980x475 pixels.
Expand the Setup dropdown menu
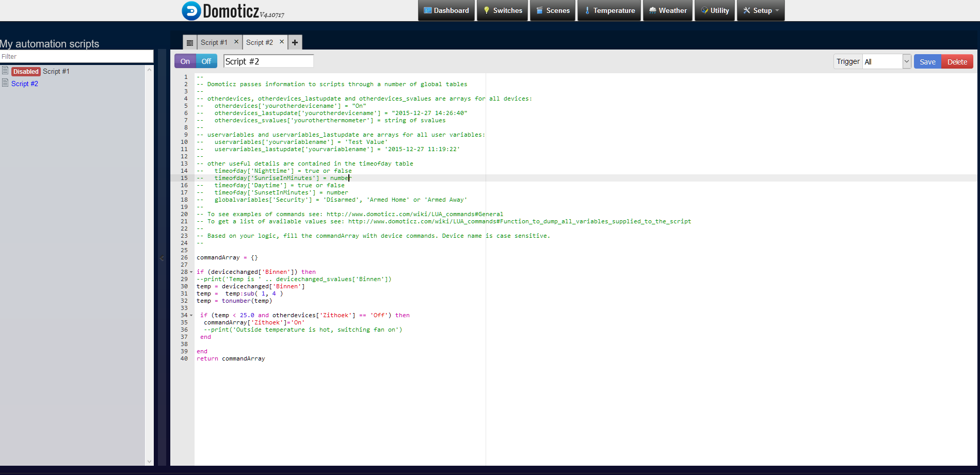(x=761, y=10)
